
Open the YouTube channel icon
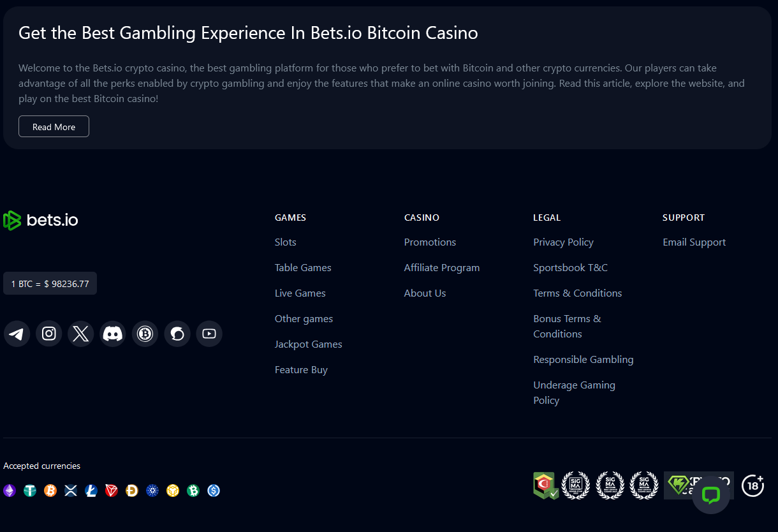coord(209,334)
